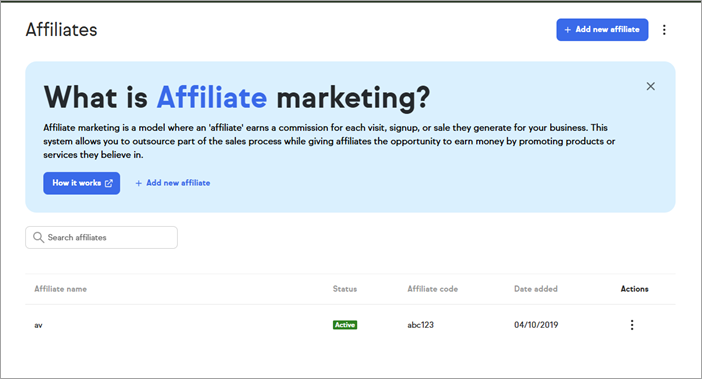Click the Affiliate code column header
Viewport: 702px width, 379px height.
tap(432, 289)
